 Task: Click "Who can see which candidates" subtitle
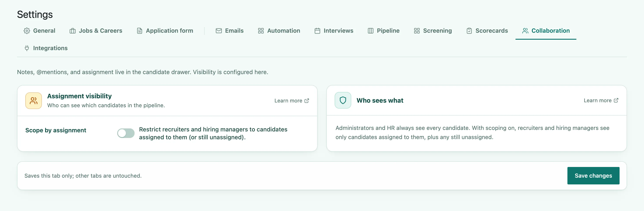click(x=106, y=105)
